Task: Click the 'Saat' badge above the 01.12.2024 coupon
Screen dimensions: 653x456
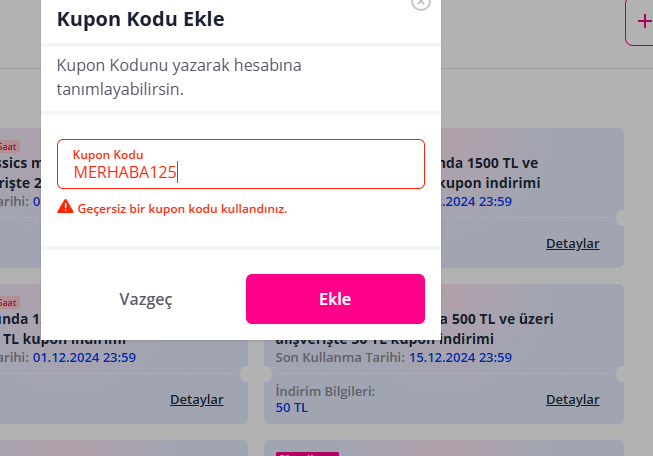Action: [8, 302]
